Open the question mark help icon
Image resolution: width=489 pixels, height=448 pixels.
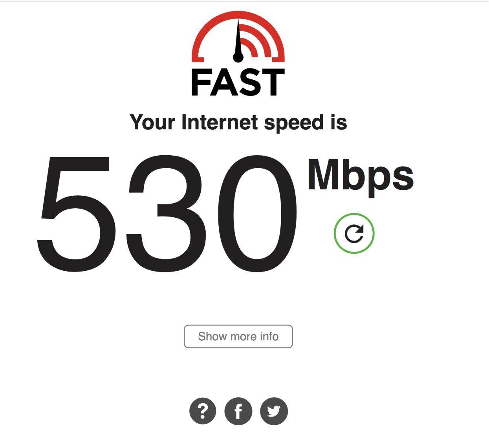coord(203,411)
